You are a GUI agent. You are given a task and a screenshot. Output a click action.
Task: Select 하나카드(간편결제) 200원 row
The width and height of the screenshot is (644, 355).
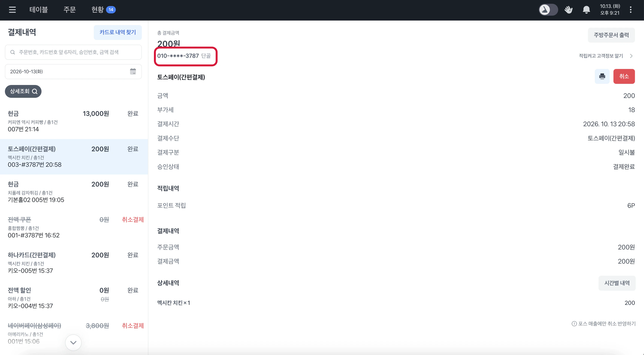tap(74, 263)
